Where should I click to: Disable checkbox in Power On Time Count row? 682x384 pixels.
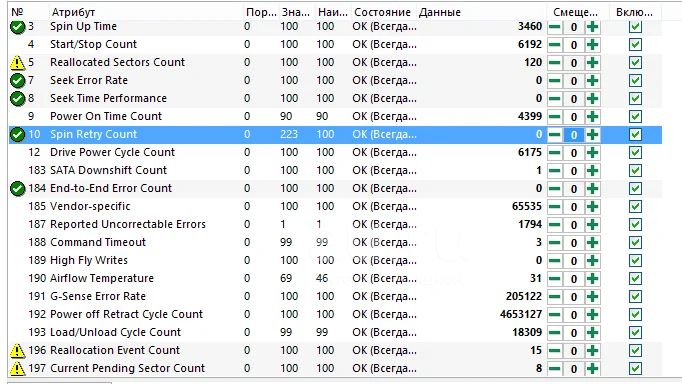(x=635, y=117)
